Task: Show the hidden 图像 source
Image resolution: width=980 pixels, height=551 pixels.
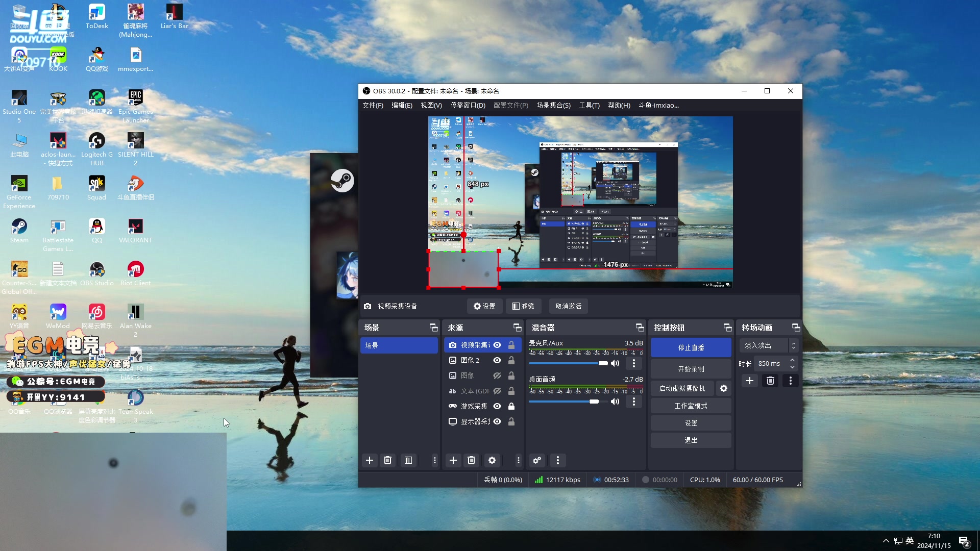Action: click(497, 375)
